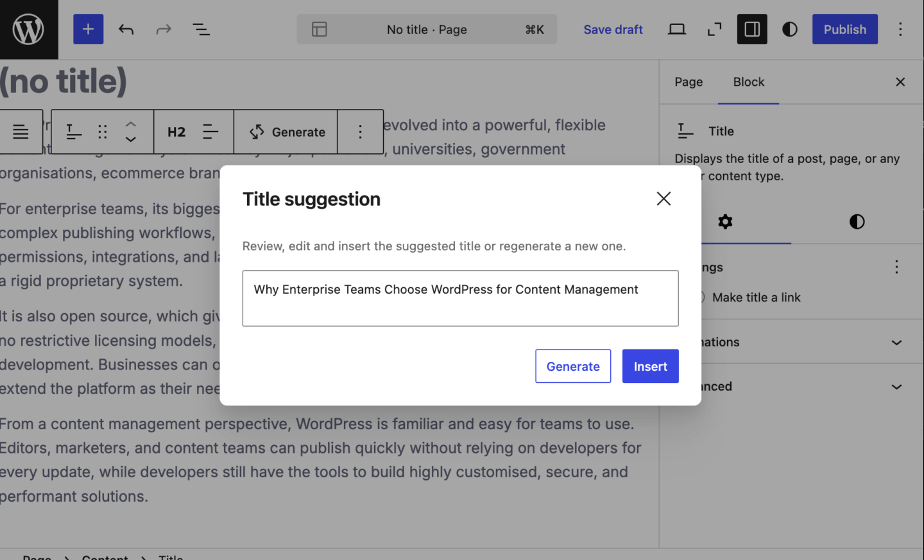Open text alignment options in block toolbar

coord(210,132)
